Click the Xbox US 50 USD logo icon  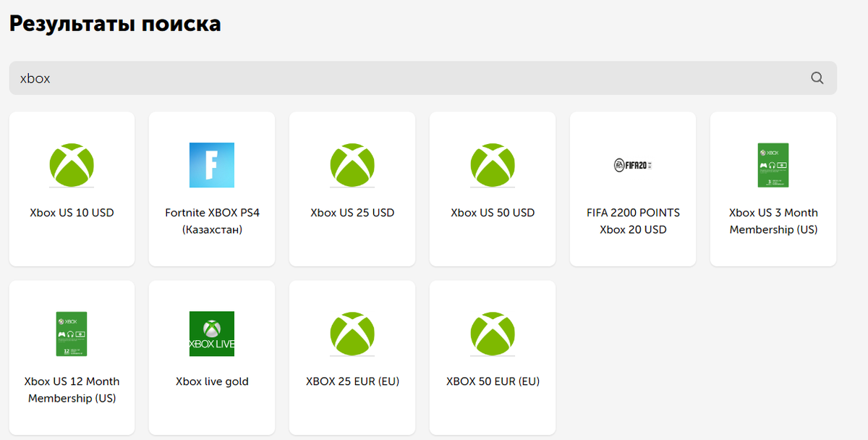[x=492, y=165]
